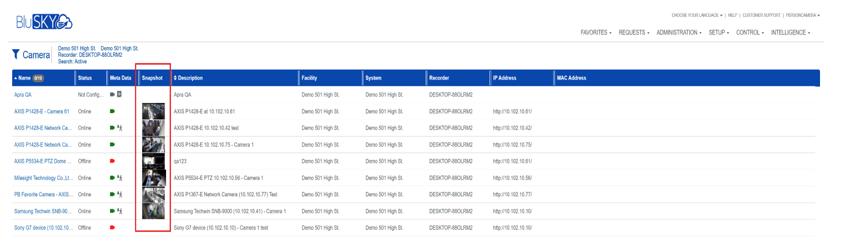868x247 pixels.
Task: Click the Snapshot column header
Action: (152, 78)
